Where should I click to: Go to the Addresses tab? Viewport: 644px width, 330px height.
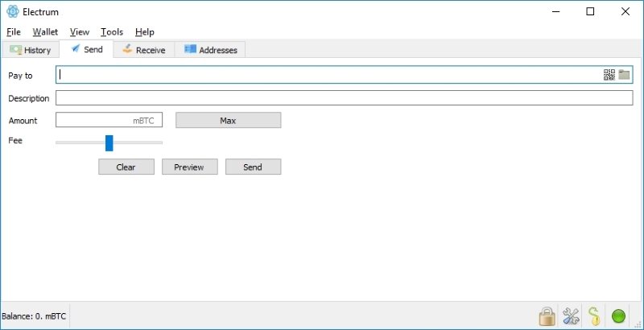click(x=210, y=50)
